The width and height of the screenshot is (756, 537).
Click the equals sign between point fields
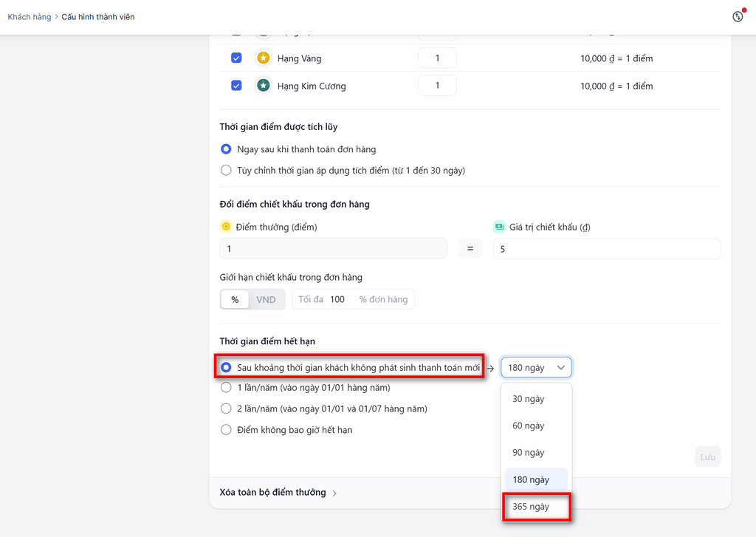[470, 249]
